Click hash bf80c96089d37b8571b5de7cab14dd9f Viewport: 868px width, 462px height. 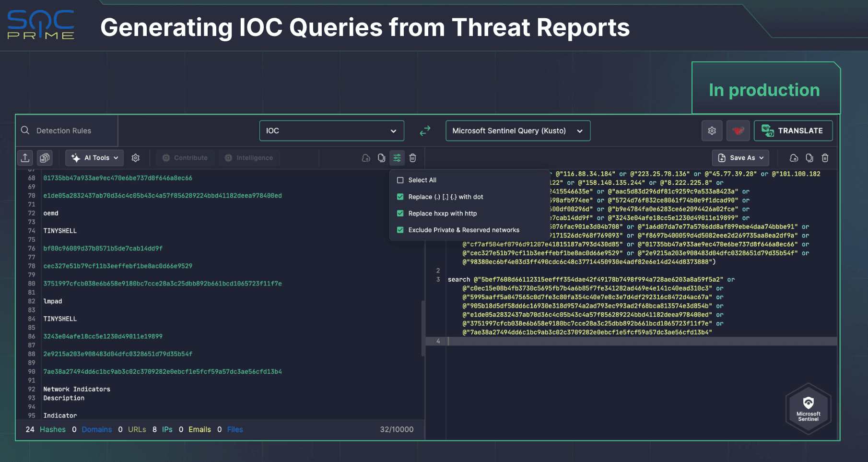click(x=103, y=249)
